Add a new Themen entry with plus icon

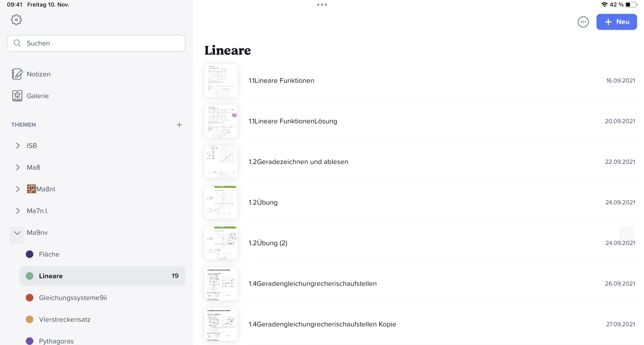179,125
